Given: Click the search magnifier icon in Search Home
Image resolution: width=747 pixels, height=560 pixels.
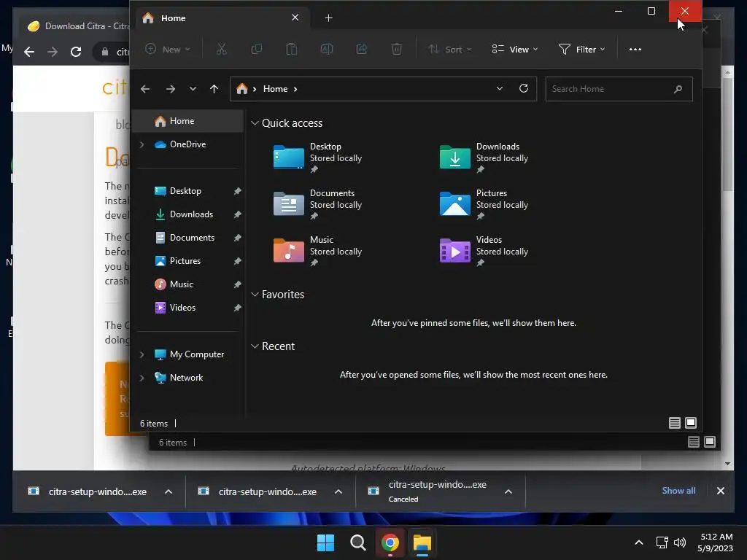Looking at the screenshot, I should point(678,89).
